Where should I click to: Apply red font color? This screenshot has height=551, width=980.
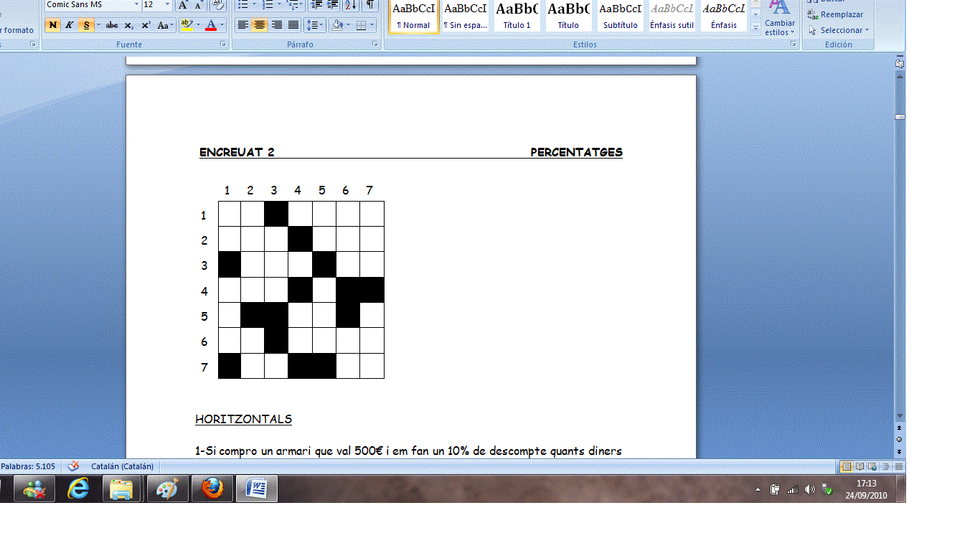pos(210,25)
